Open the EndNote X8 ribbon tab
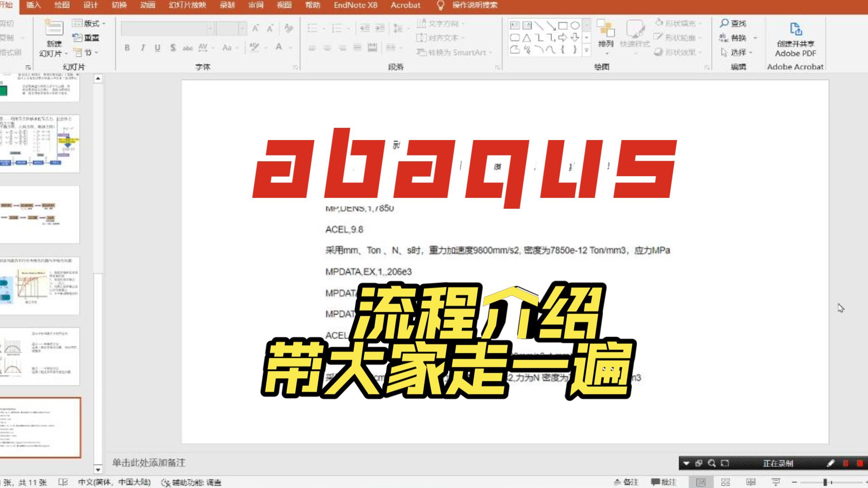Viewport: 868px width, 488px height. tap(355, 5)
